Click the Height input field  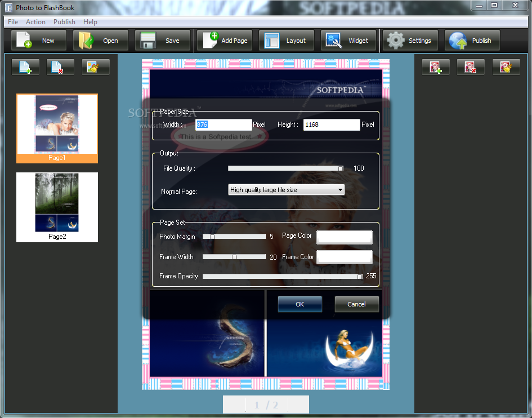[x=332, y=124]
